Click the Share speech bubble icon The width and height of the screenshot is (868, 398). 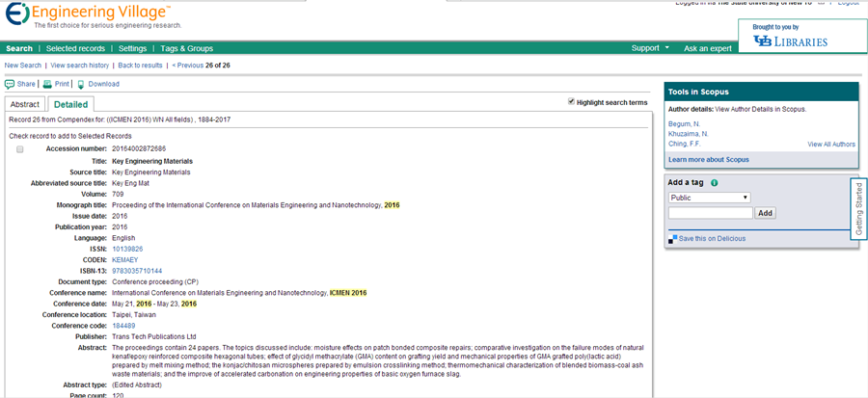click(x=10, y=84)
